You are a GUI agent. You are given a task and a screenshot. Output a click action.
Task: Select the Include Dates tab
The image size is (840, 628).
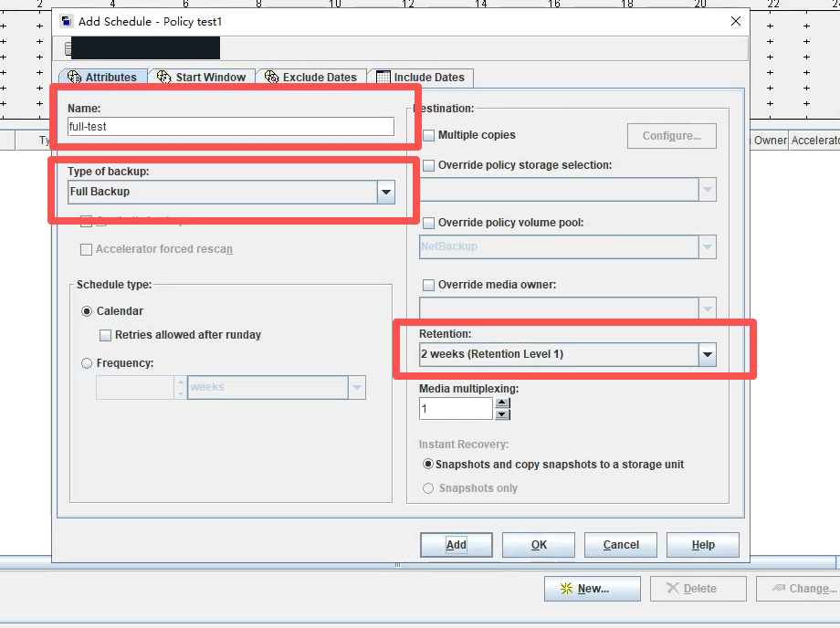[x=421, y=77]
